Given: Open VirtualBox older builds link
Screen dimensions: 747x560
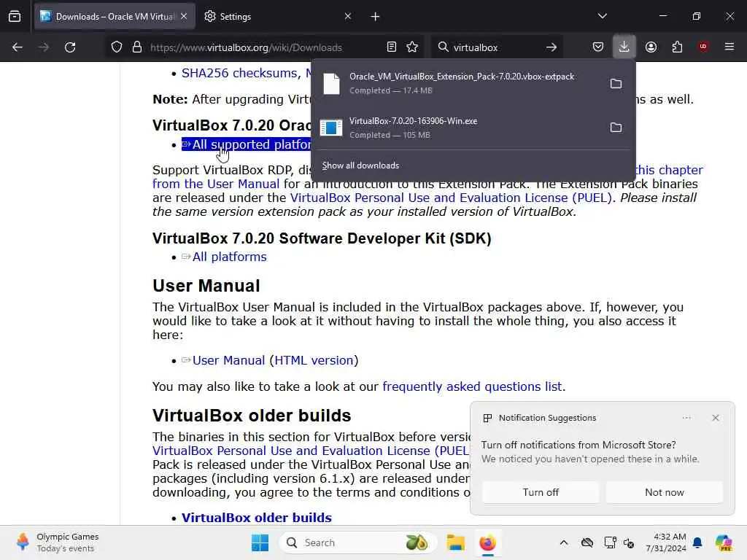Looking at the screenshot, I should (x=256, y=517).
